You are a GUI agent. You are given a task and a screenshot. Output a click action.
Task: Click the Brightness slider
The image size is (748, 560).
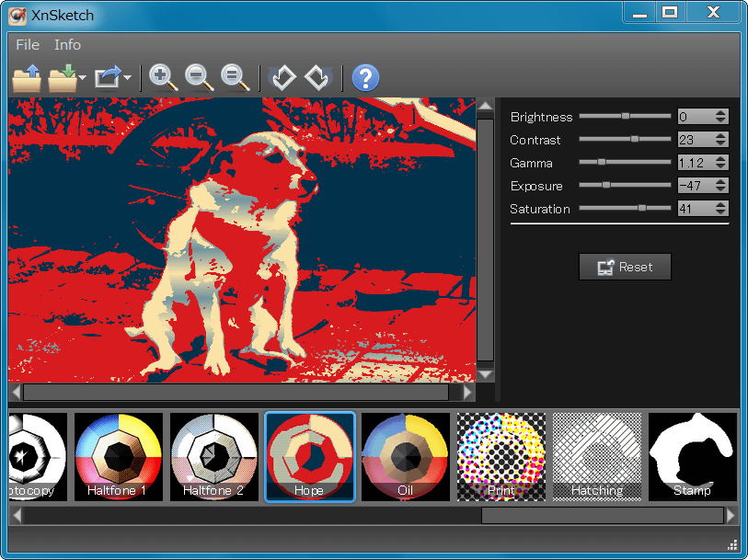click(625, 116)
